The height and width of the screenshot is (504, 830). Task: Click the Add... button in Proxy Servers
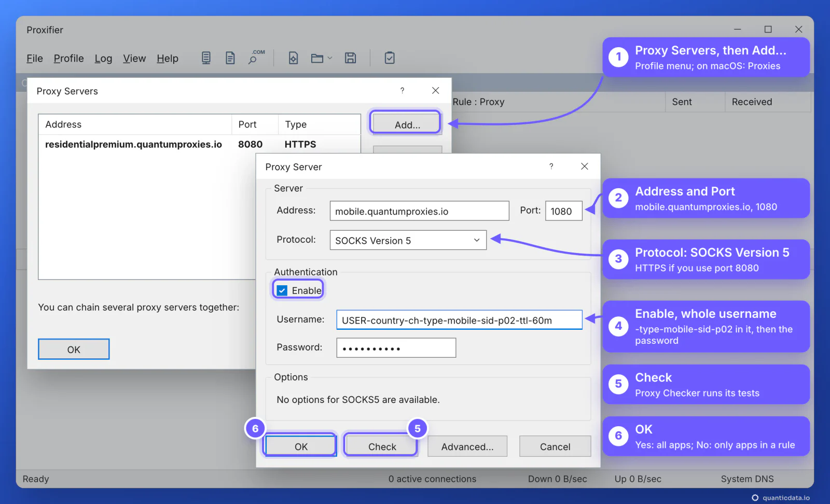[x=407, y=124]
